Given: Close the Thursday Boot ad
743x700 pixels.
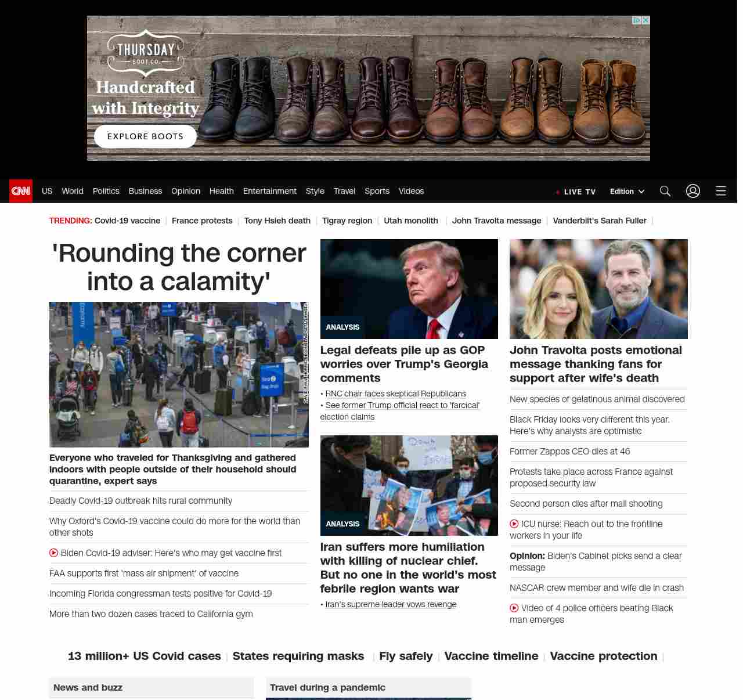Looking at the screenshot, I should (645, 20).
